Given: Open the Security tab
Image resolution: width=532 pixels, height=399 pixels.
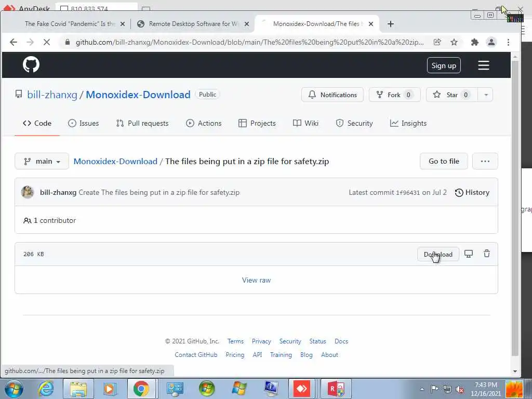Looking at the screenshot, I should pyautogui.click(x=354, y=123).
